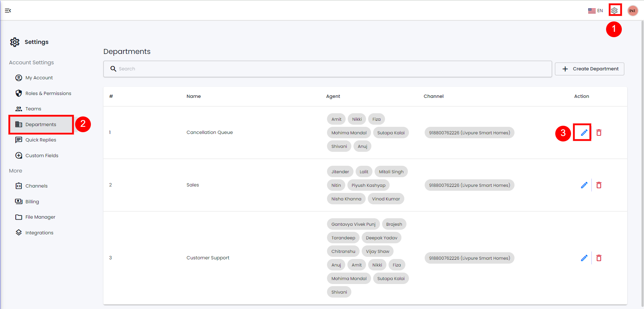644x309 pixels.
Task: Click the Create Department button
Action: 589,69
